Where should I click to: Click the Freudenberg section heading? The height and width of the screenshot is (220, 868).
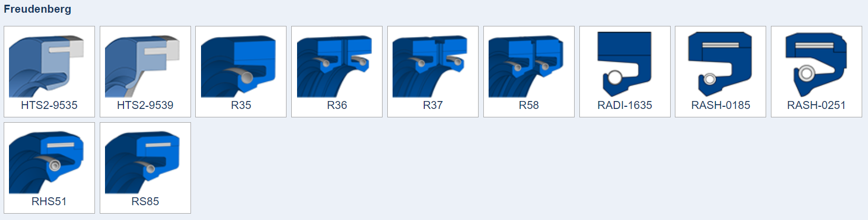[x=37, y=9]
